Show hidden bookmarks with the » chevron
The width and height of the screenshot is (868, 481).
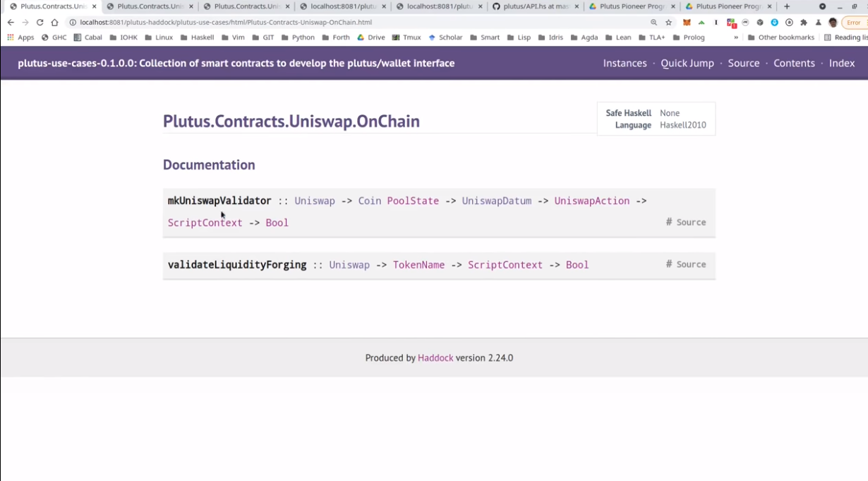(x=736, y=37)
